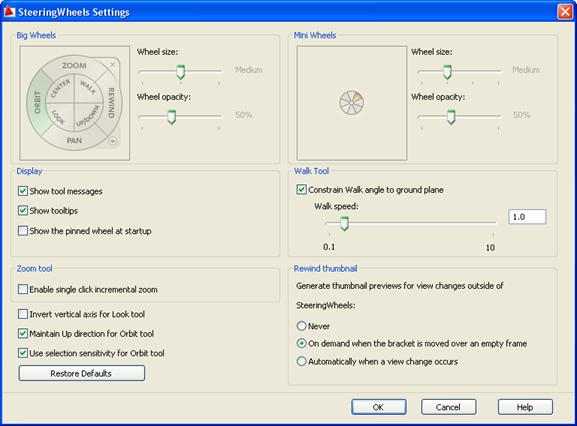Enable single click incremental zoom

click(x=23, y=289)
